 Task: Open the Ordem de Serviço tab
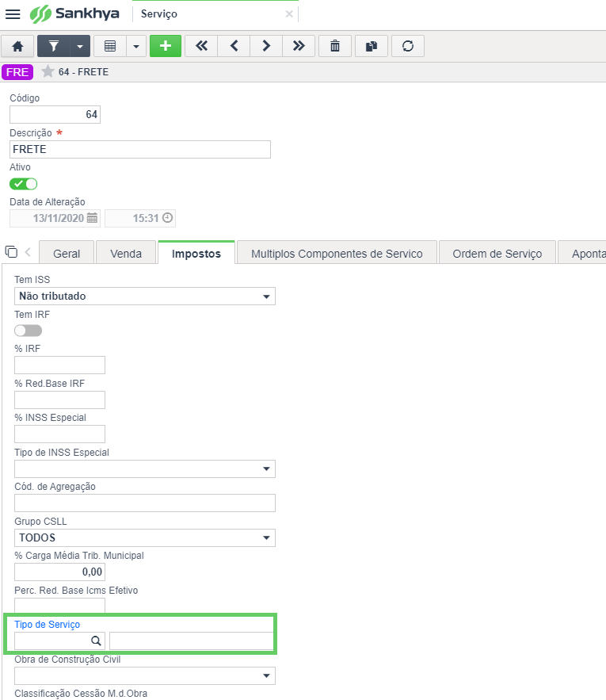pos(497,254)
